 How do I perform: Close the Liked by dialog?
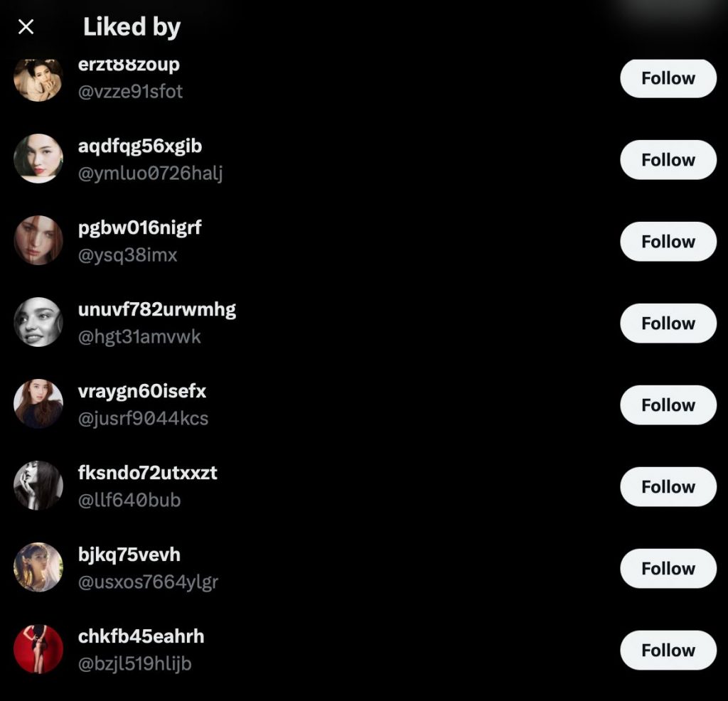point(26,27)
